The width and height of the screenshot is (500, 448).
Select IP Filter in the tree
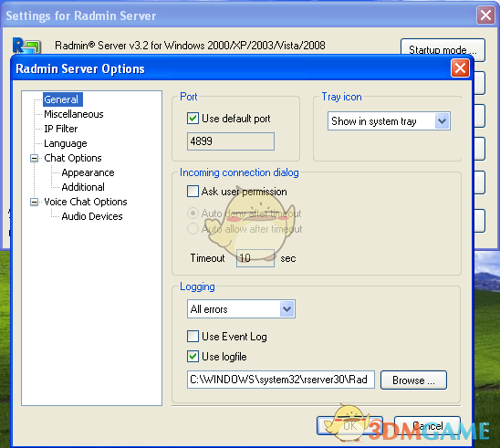click(x=60, y=129)
